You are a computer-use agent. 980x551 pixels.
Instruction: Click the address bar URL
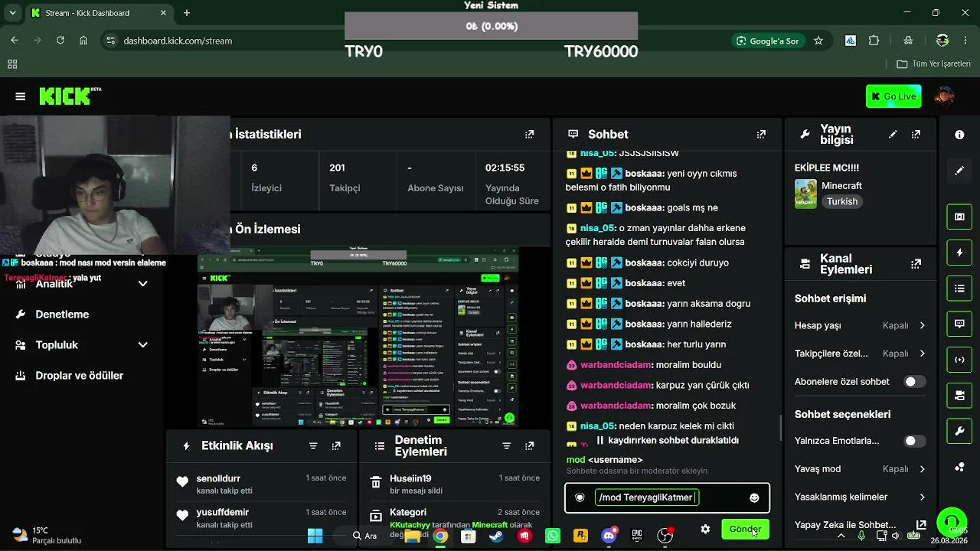(178, 41)
